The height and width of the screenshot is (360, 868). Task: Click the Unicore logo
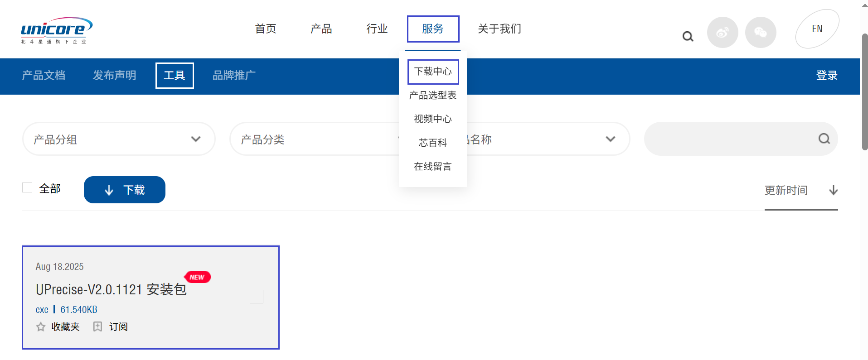pyautogui.click(x=56, y=30)
